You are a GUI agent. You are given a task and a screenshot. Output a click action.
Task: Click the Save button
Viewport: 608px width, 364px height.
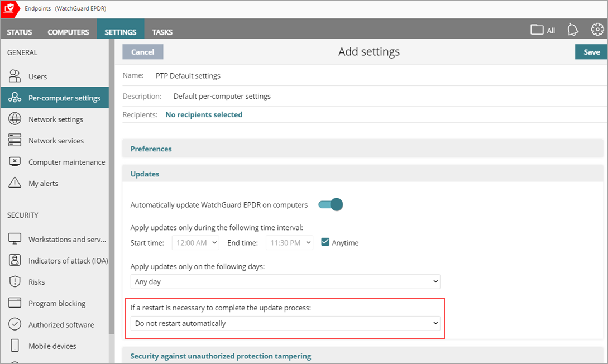coord(591,51)
